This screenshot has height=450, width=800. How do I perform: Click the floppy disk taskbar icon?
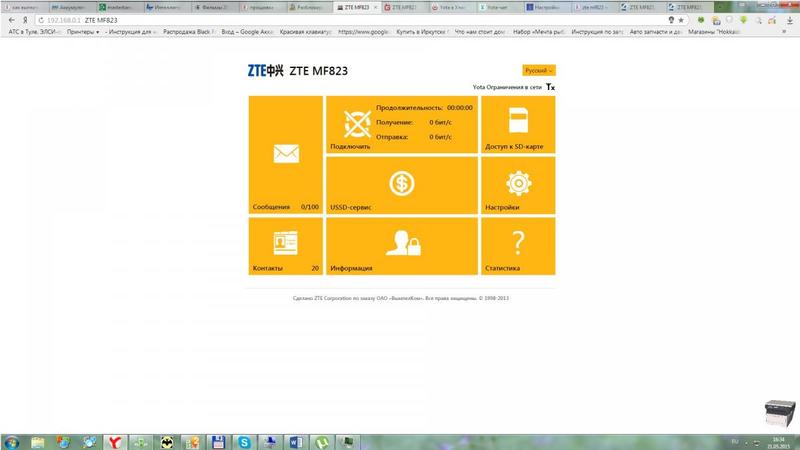(218, 442)
